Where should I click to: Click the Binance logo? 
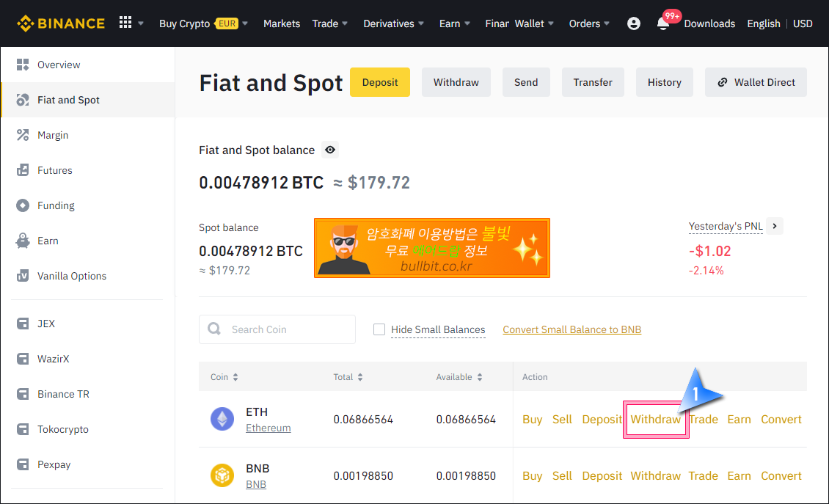click(x=61, y=23)
